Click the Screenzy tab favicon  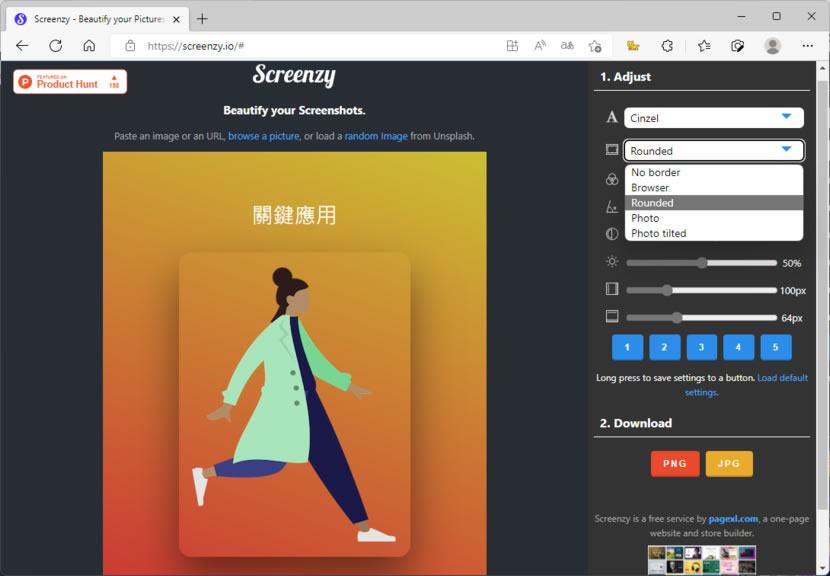tap(21, 19)
